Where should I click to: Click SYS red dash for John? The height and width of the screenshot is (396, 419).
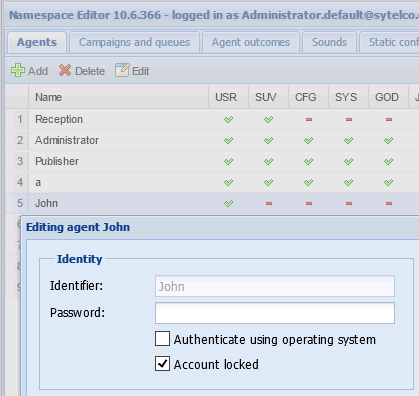click(x=349, y=203)
